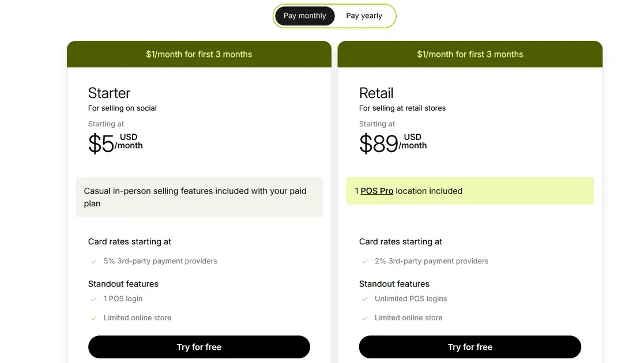Click Try for free under Retail plan
This screenshot has height=363, width=644.
470,347
